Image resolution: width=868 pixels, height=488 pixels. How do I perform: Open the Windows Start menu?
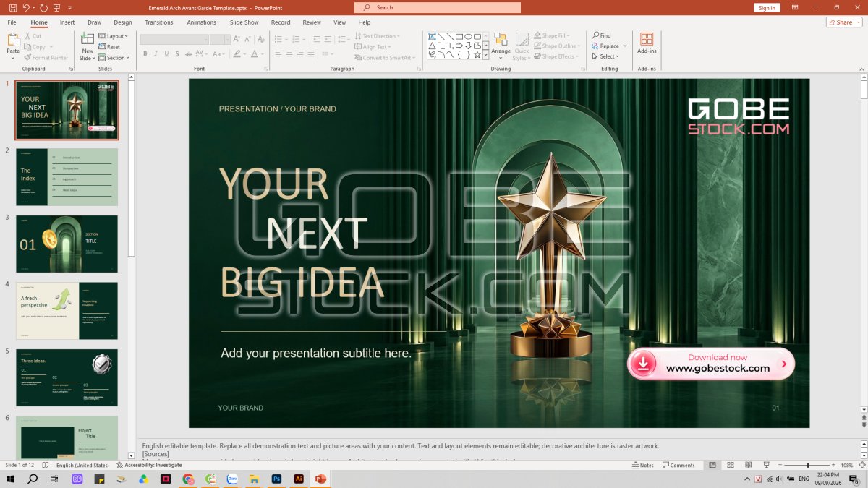[11, 479]
